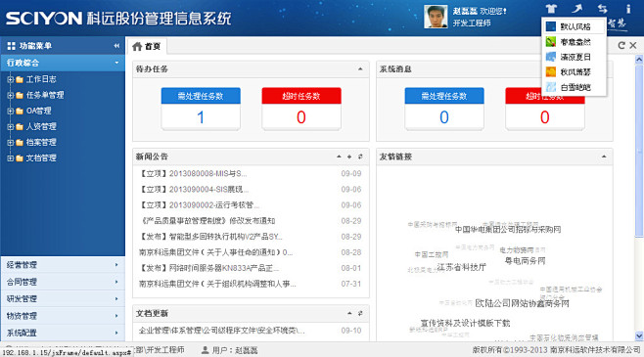Click the 0 count on 超时任务数 card in 系统消息
This screenshot has height=357, width=644.
(x=544, y=117)
